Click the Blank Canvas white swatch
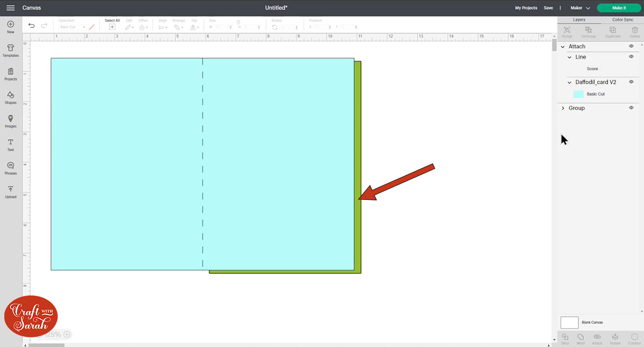 tap(569, 322)
